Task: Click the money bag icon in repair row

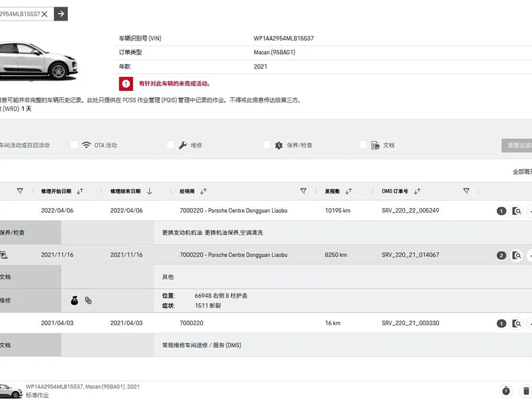Action: click(x=74, y=301)
